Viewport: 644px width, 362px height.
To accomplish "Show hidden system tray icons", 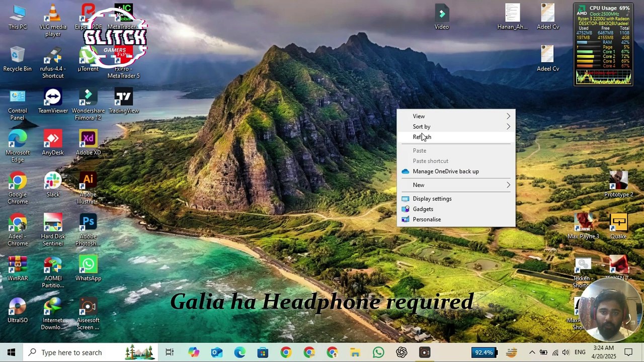I will coord(532,352).
